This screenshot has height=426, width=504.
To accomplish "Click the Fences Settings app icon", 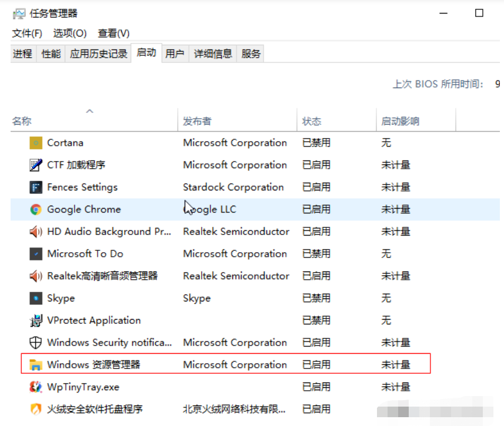I will pos(36,187).
